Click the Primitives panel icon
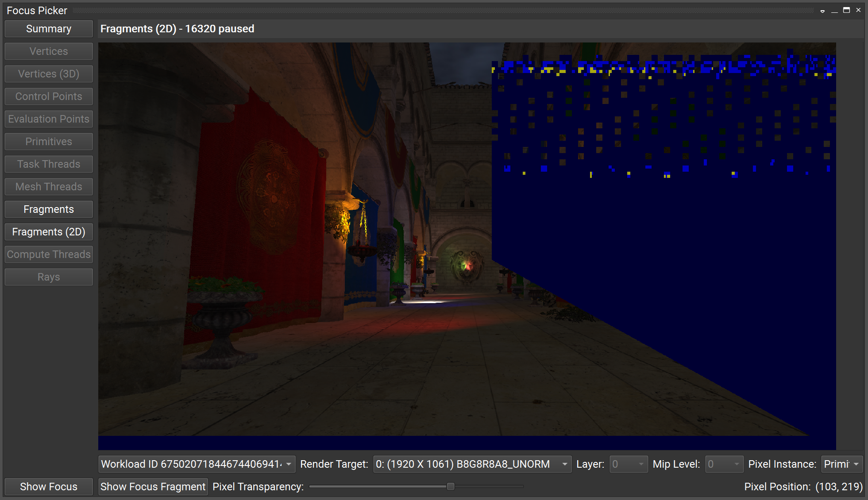The height and width of the screenshot is (500, 868). 49,141
